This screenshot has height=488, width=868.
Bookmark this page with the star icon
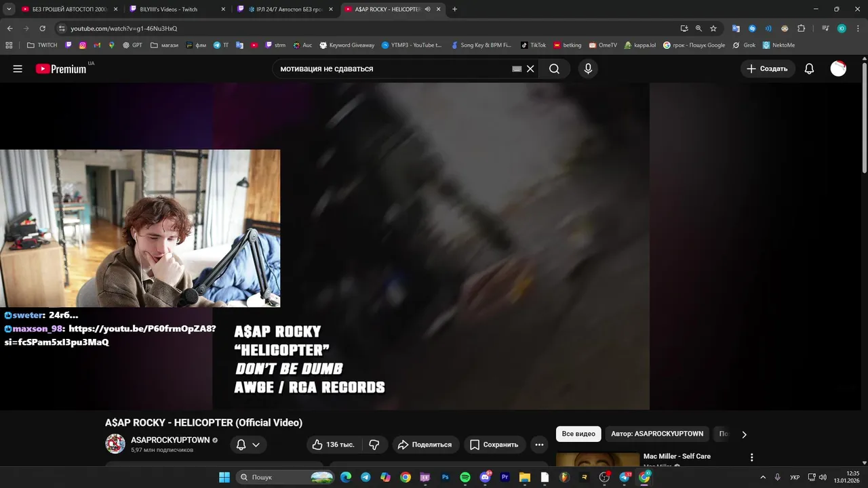[x=713, y=28]
